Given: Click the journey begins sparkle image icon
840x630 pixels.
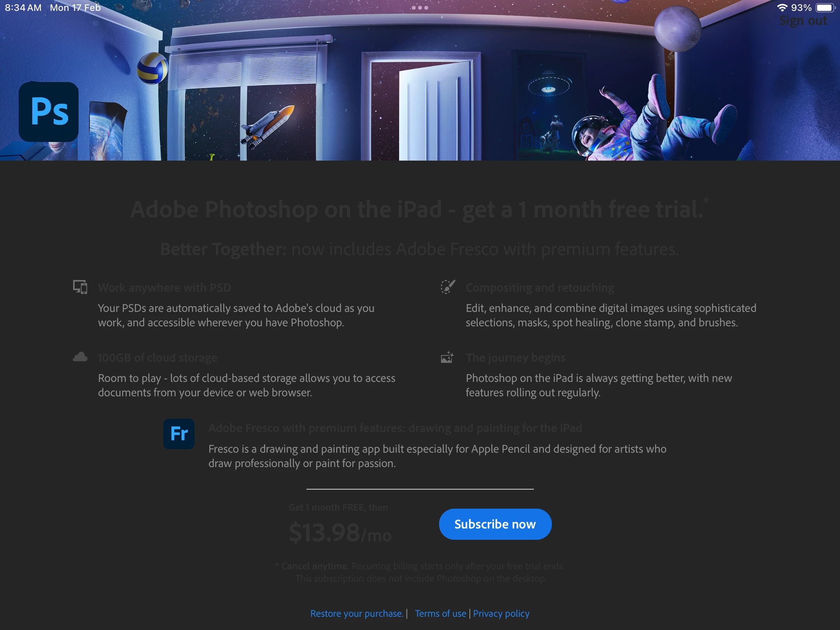Looking at the screenshot, I should (447, 357).
